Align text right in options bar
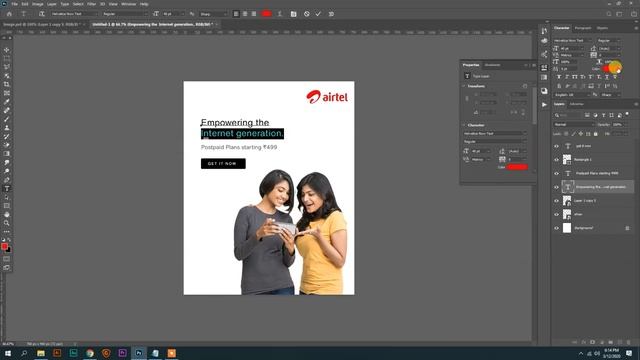 [x=254, y=14]
